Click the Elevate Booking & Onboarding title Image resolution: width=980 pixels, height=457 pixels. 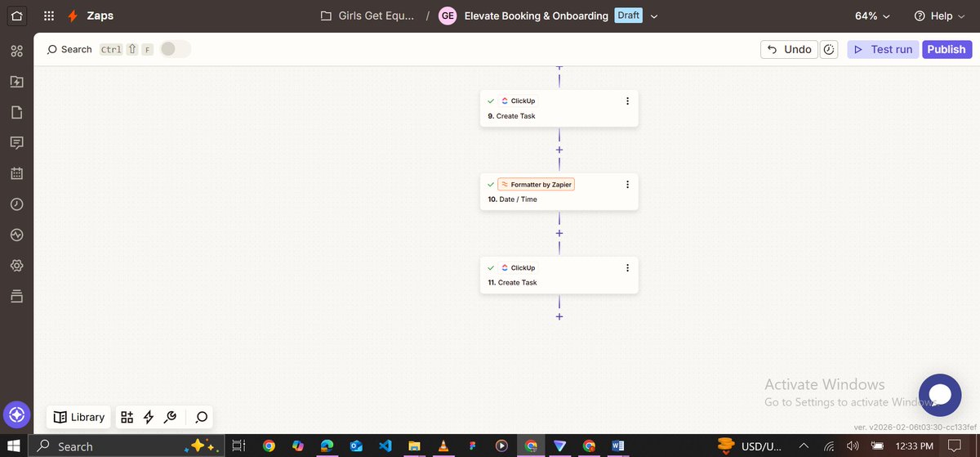point(536,16)
